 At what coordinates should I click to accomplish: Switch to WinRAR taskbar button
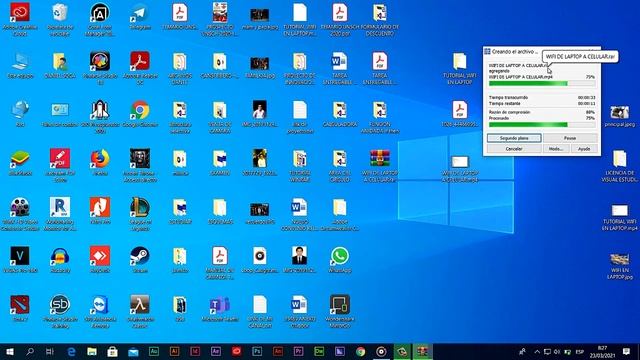pos(422,351)
